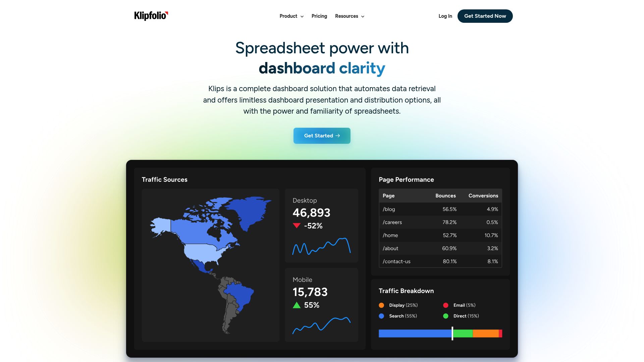Image resolution: width=644 pixels, height=362 pixels.
Task: Click the orange Display legend dot
Action: (x=381, y=305)
